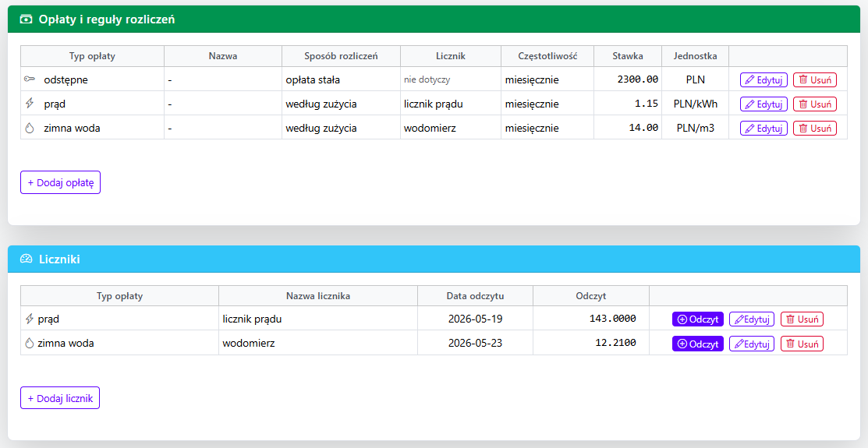
Task: Click the PLN/m3 unit cell
Action: coord(696,128)
